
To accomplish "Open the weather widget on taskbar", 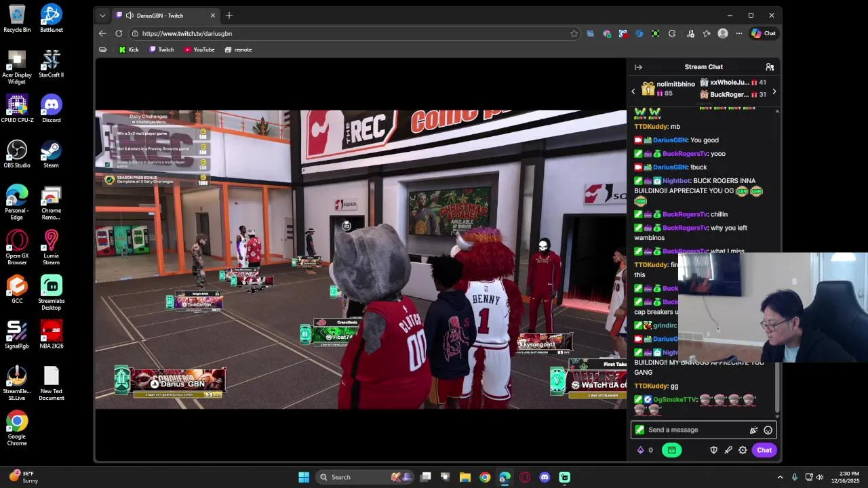I will (24, 477).
